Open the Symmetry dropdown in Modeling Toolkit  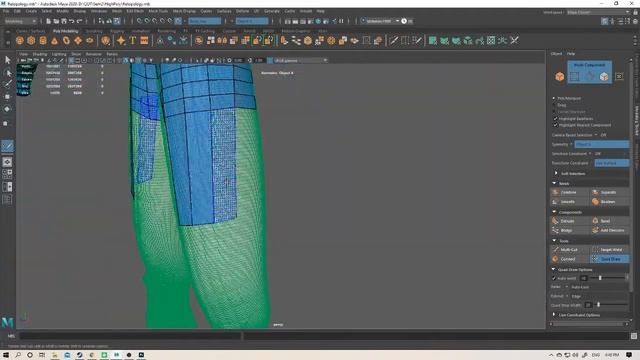(x=602, y=144)
